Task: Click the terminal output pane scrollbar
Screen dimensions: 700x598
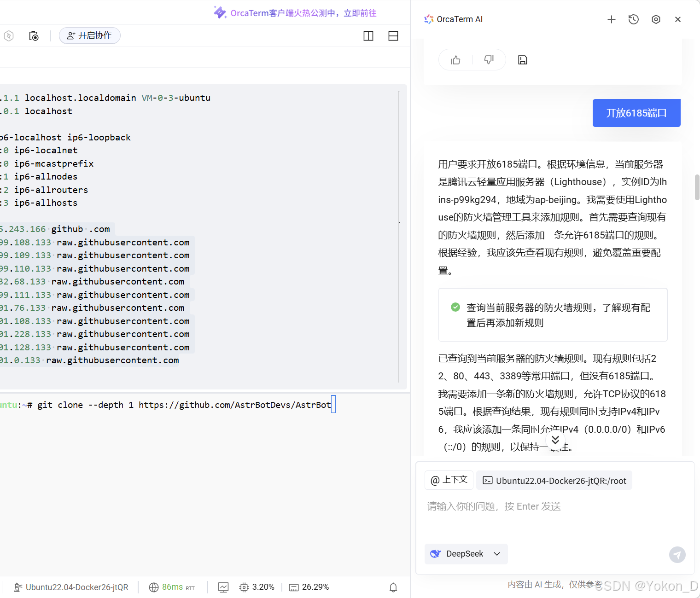Action: (x=399, y=237)
